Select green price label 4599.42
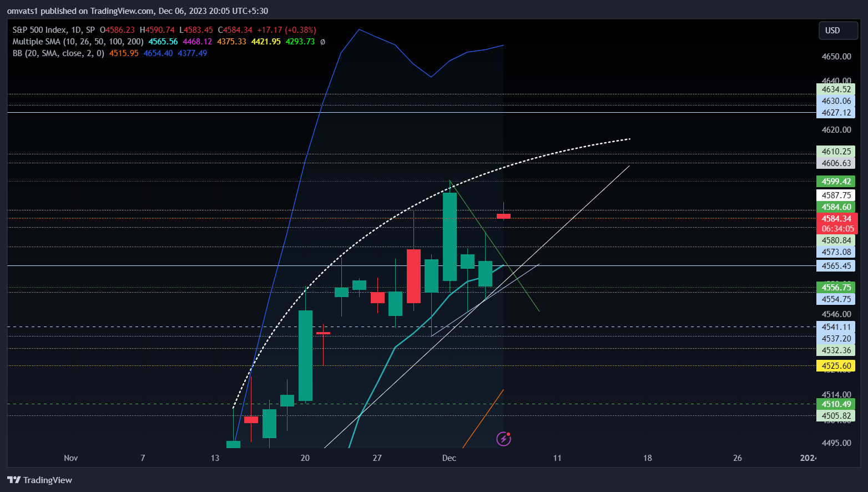Viewport: 868px width, 492px height. pyautogui.click(x=836, y=182)
